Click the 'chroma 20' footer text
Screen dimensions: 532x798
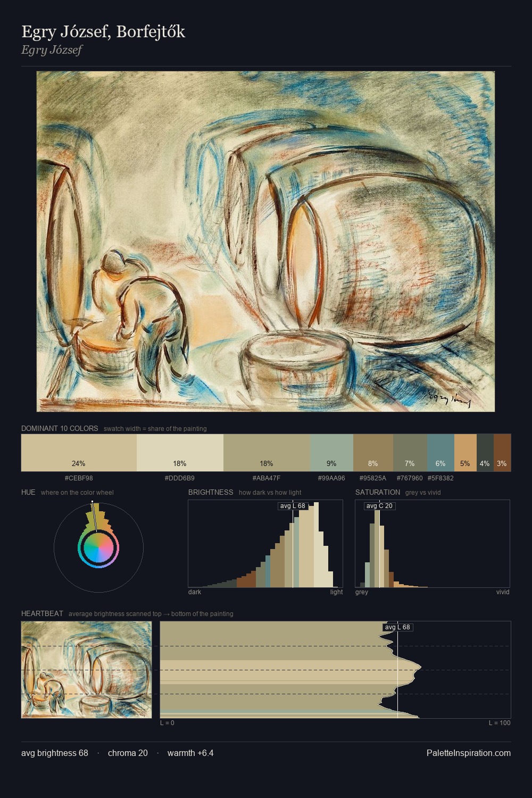click(128, 753)
